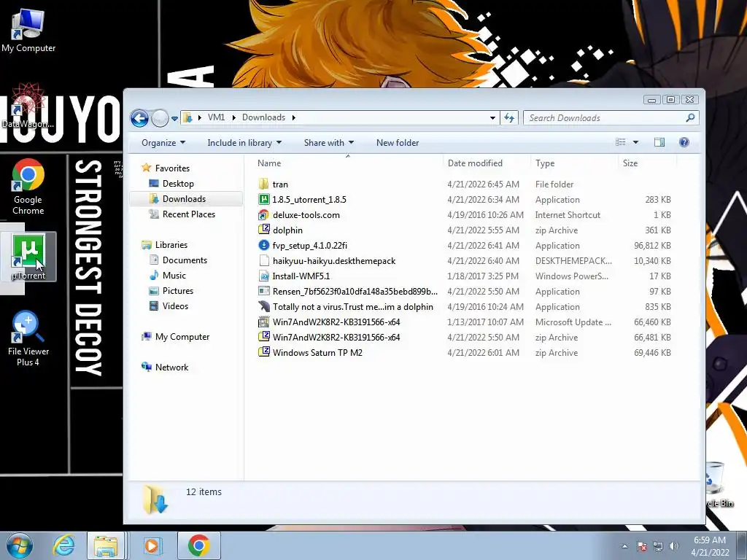Select Favorites in the navigation pane
This screenshot has width=747, height=560.
click(172, 168)
